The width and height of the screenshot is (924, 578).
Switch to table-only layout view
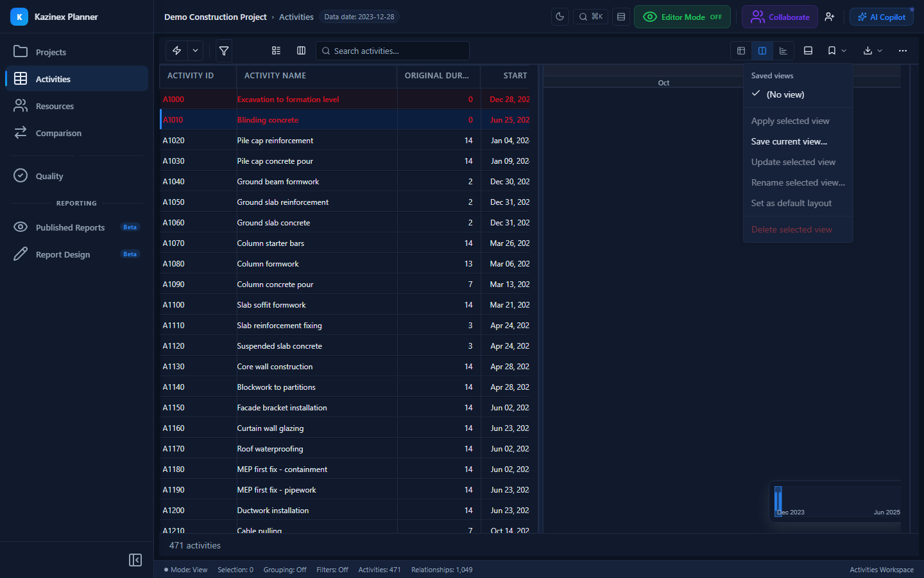(741, 51)
